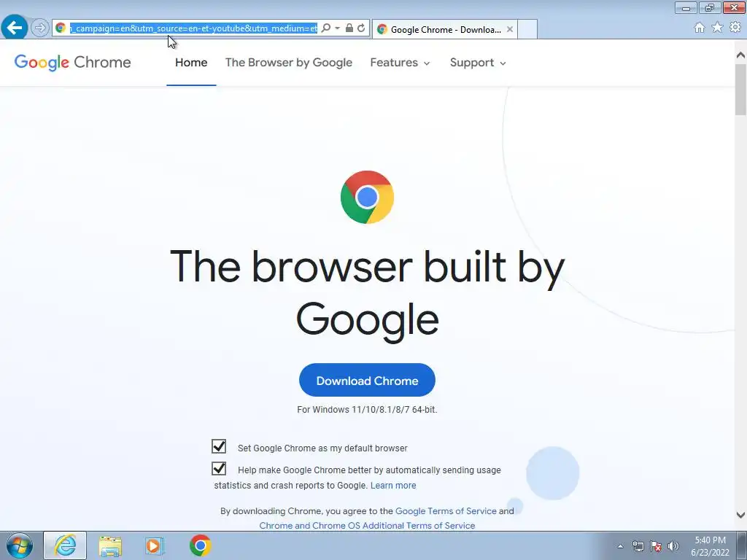
Task: Click the Chrome favicon in address bar
Action: tap(61, 28)
